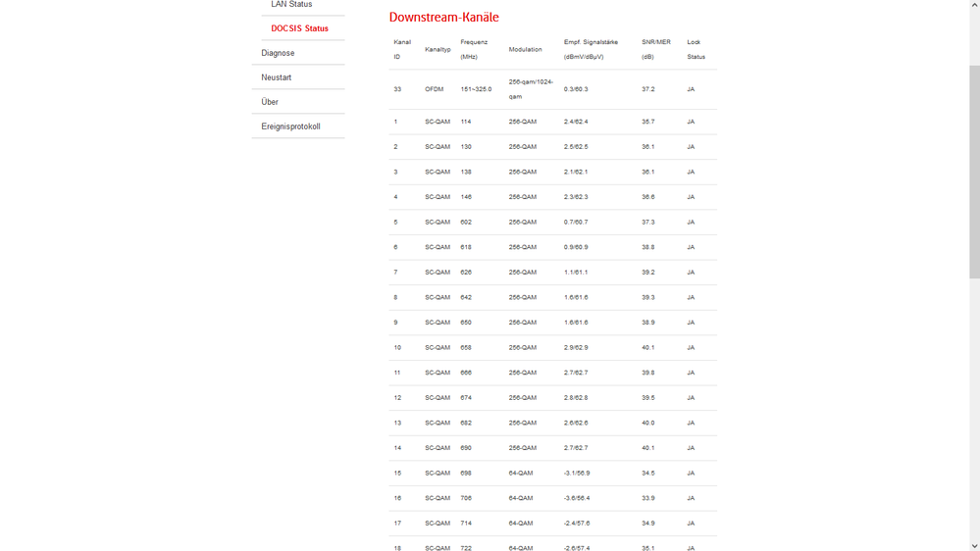
Task: Click SNR value 36.6
Action: (648, 197)
